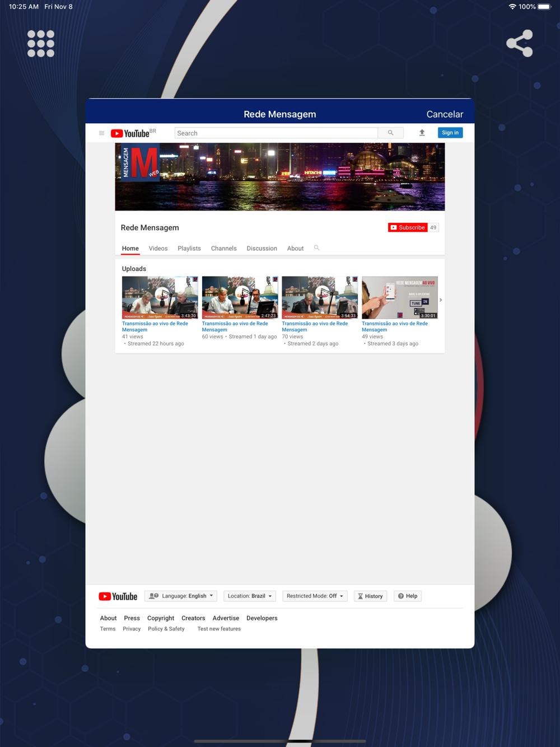Open video thumbnail with duration 3:43:30
This screenshot has width=560, height=747.
coord(160,297)
